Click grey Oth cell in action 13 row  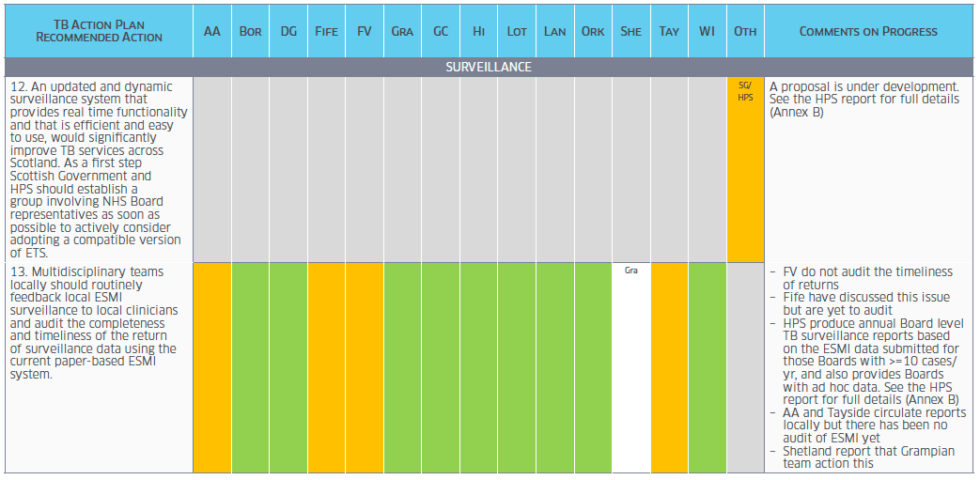[746, 367]
